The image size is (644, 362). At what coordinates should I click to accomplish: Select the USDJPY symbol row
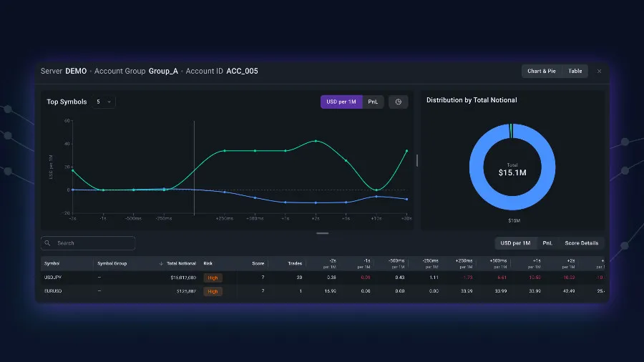[323, 278]
